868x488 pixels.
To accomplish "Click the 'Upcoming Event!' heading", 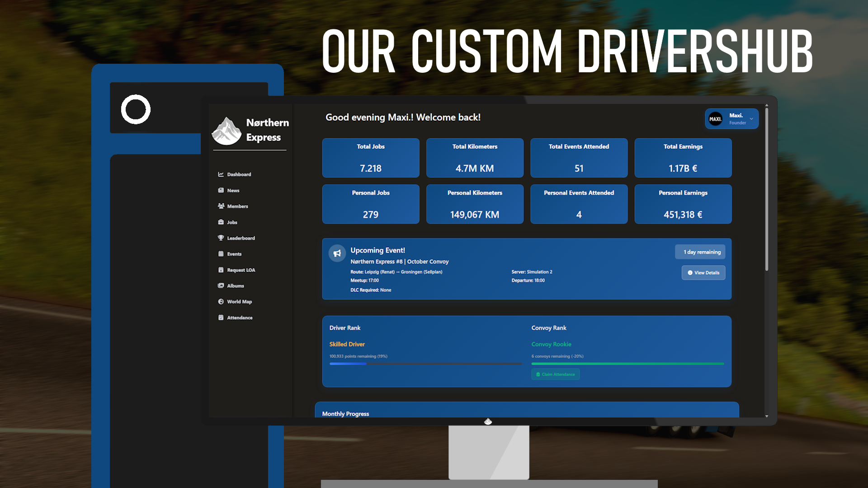I will [x=378, y=250].
